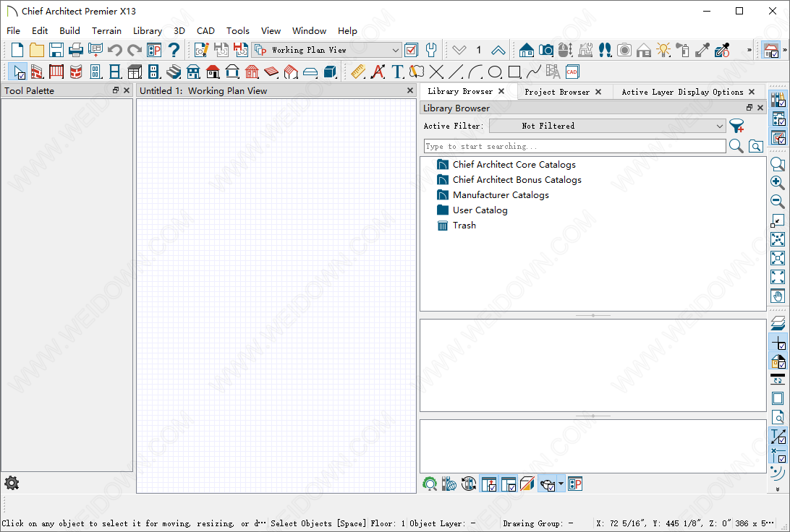Select the red-roofed house Roof tools icon
790x532 pixels.
pos(213,72)
